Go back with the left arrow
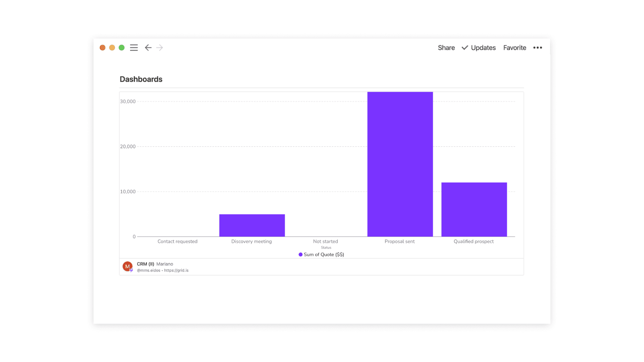644x362 pixels. coord(148,48)
